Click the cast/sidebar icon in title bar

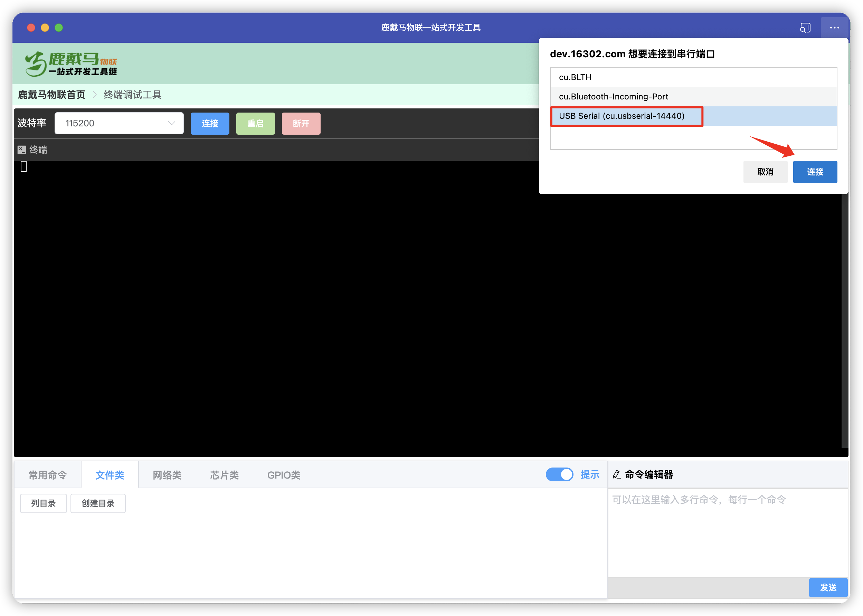pyautogui.click(x=805, y=28)
